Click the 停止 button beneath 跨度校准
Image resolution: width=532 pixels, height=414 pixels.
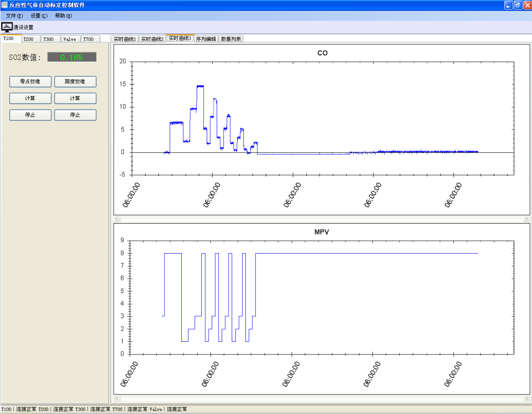click(x=75, y=115)
